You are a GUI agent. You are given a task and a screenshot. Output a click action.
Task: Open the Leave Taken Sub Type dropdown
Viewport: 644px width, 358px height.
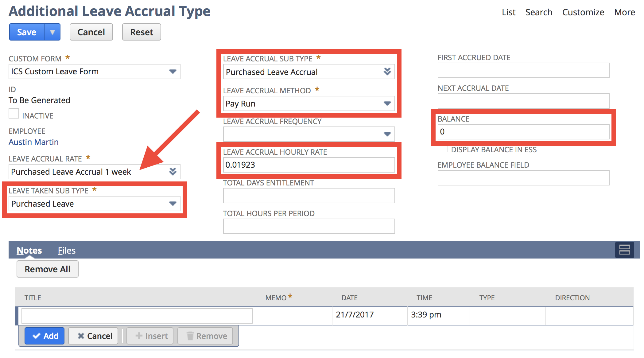pos(172,204)
